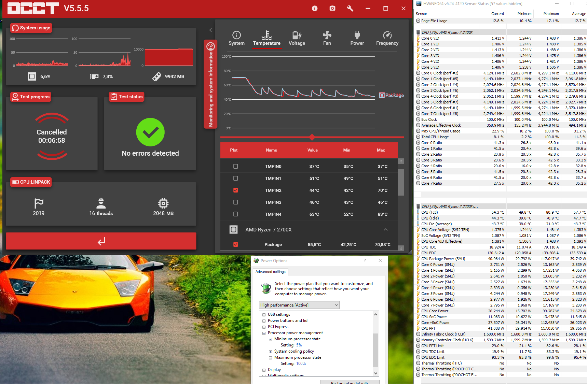Toggle plot checkbox for TMPIN3

pyautogui.click(x=235, y=202)
